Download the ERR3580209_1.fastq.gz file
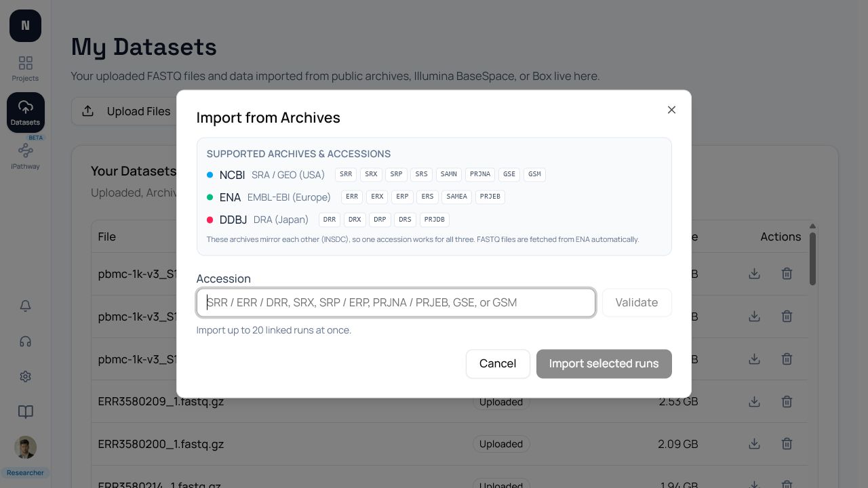This screenshot has width=868, height=488. coord(754,402)
